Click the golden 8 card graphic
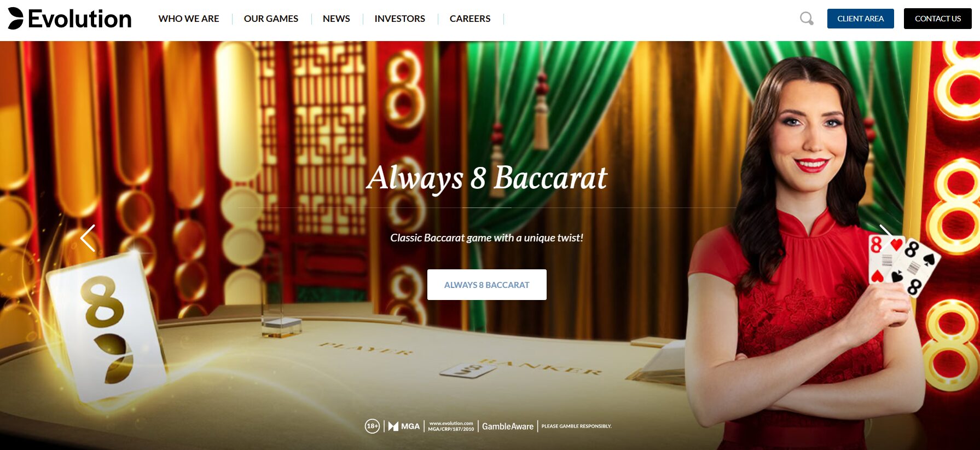 (107, 328)
